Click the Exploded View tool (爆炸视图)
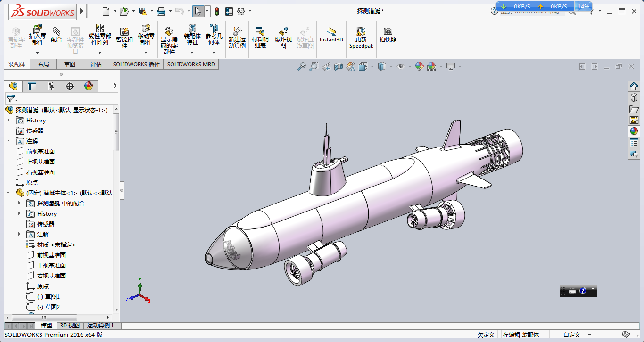This screenshot has width=644, height=342. (x=283, y=38)
